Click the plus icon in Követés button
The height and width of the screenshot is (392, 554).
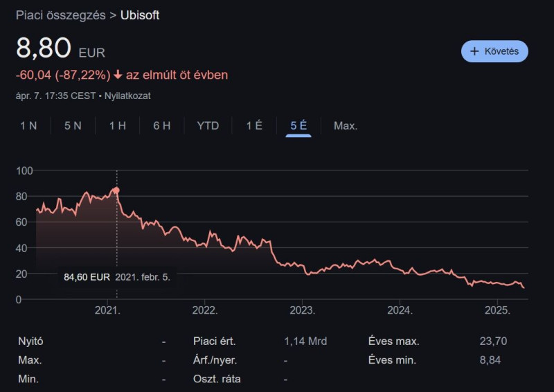474,51
